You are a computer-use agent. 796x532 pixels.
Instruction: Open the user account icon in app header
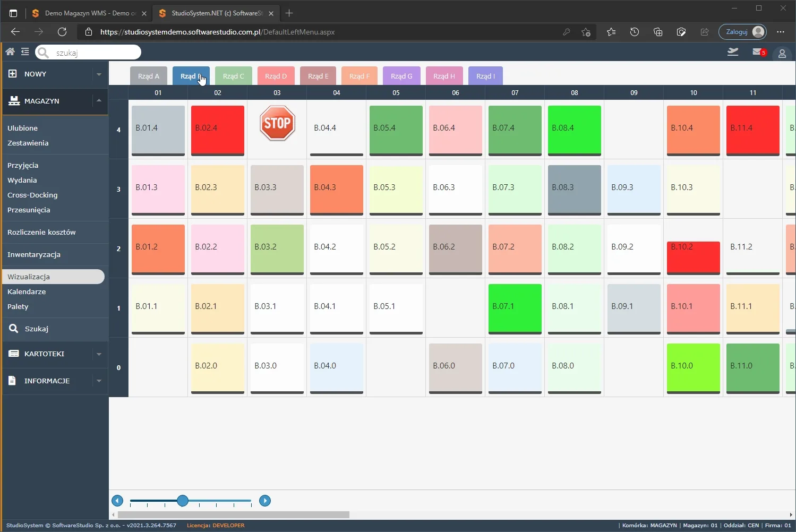click(782, 53)
